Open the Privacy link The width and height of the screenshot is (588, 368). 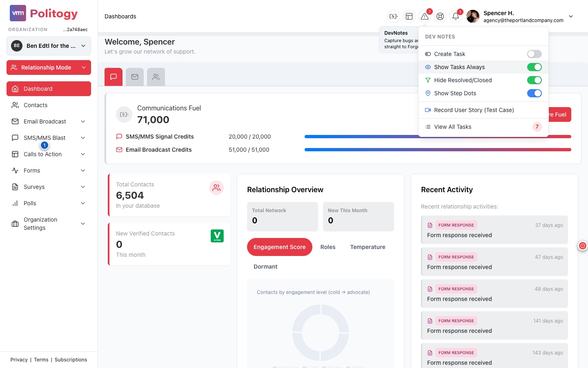[x=19, y=360]
